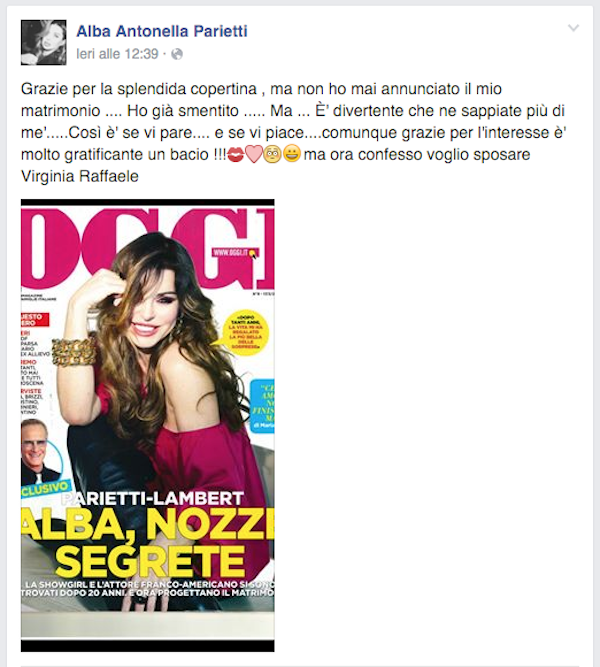Open Alba Antonella Parietti's profile picture
Viewport: 600px width, 667px height.
click(43, 43)
